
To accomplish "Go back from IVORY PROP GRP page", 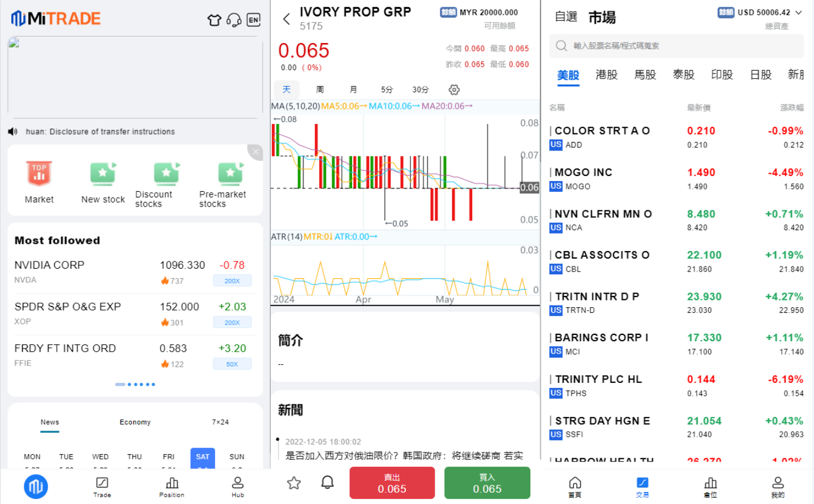I will coord(286,19).
